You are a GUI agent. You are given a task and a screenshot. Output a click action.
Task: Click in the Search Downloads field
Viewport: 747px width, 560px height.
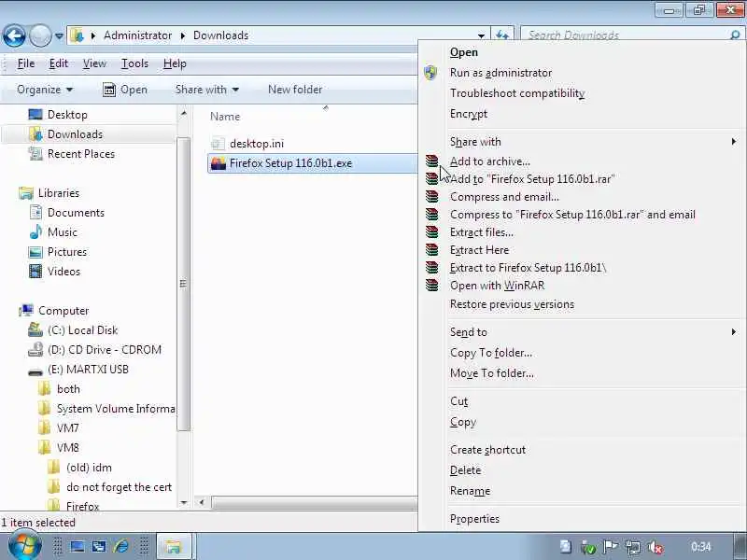coord(624,35)
